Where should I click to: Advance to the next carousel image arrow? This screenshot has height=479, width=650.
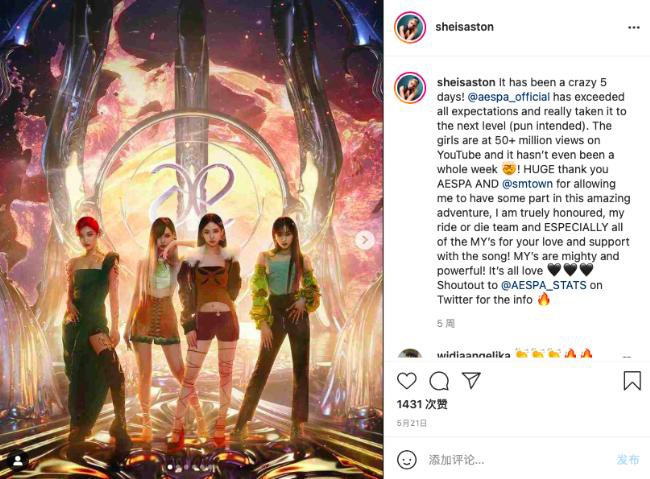(365, 240)
